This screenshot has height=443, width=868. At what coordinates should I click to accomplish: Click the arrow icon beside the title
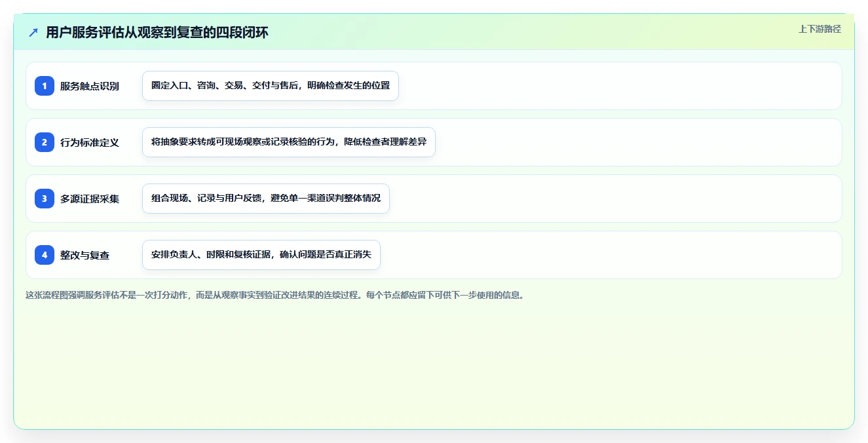[x=33, y=33]
